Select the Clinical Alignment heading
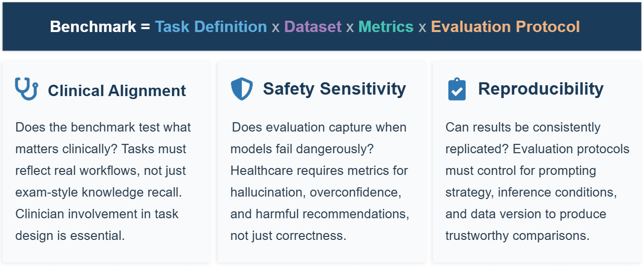 [x=117, y=91]
